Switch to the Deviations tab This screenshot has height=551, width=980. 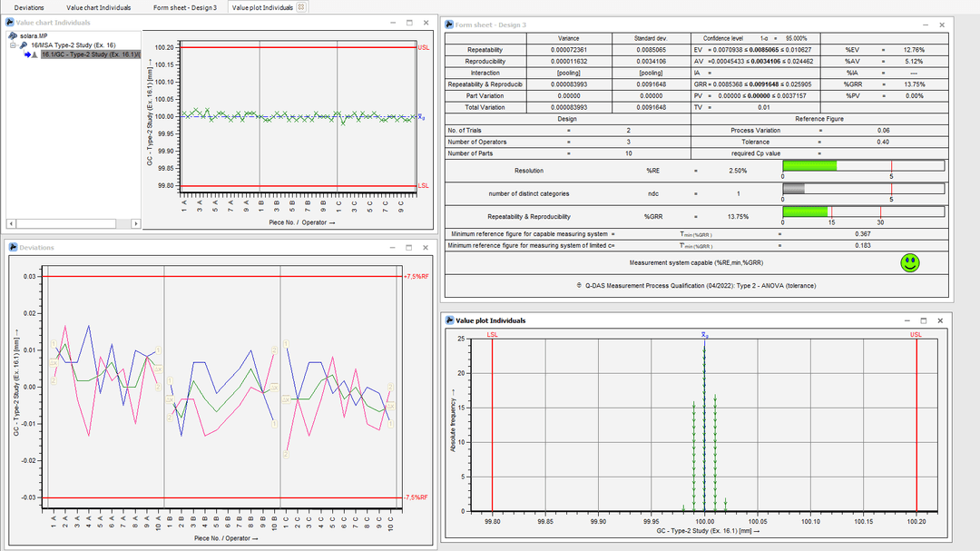tap(28, 6)
